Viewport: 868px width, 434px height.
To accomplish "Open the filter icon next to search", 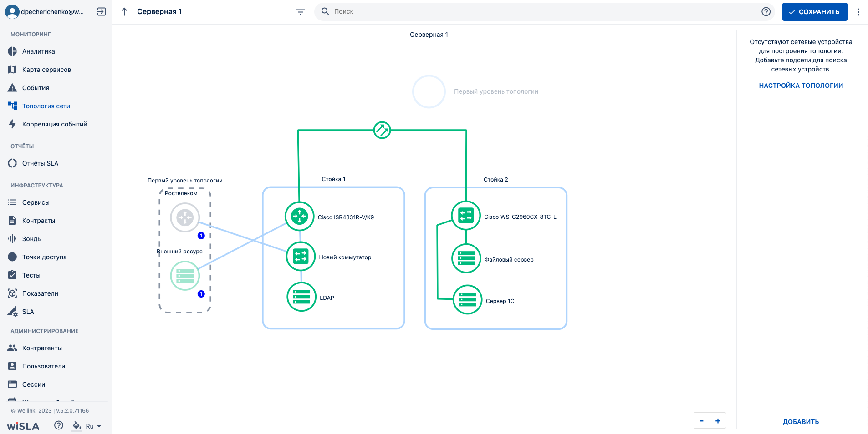I will tap(301, 12).
